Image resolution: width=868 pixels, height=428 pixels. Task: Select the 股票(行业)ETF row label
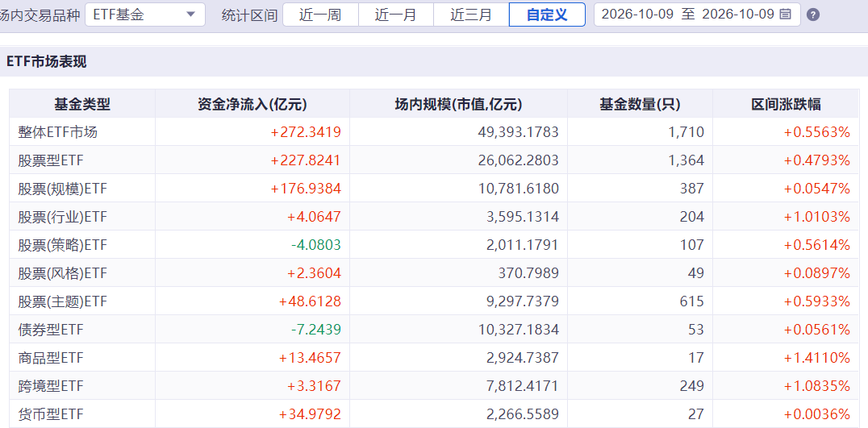tap(63, 217)
